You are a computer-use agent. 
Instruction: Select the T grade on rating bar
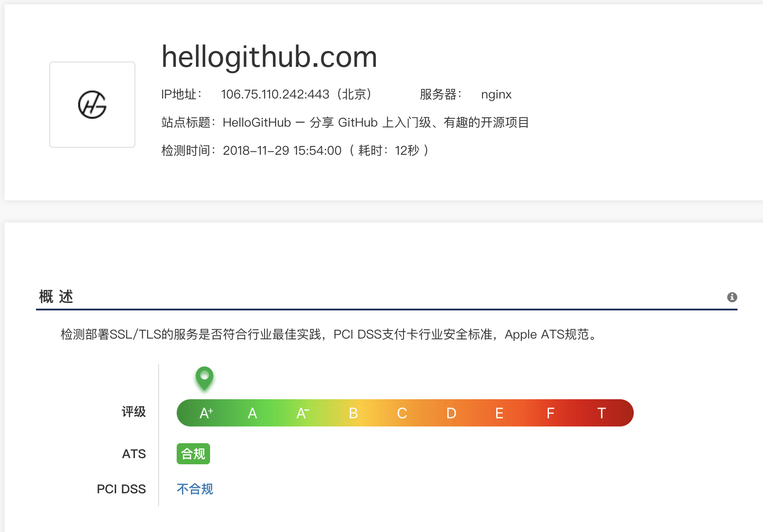602,413
